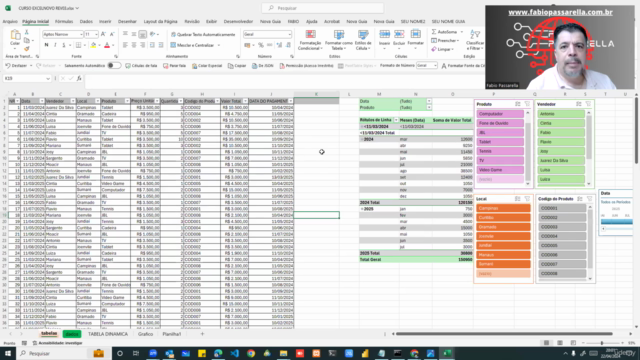640x360 pixels.
Task: Click the Pesquisar search box in title bar
Action: pos(322,8)
